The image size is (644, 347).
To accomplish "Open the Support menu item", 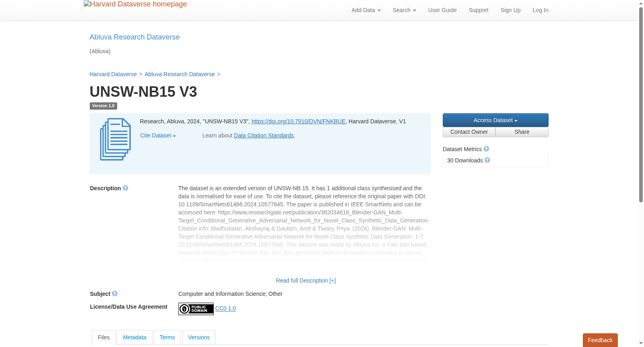I will pyautogui.click(x=479, y=10).
